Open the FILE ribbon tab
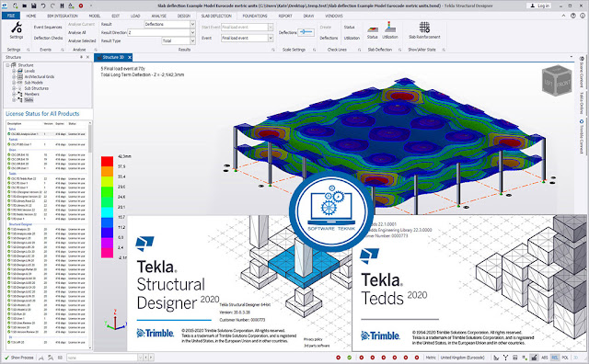This screenshot has height=364, width=589. pos(11,16)
